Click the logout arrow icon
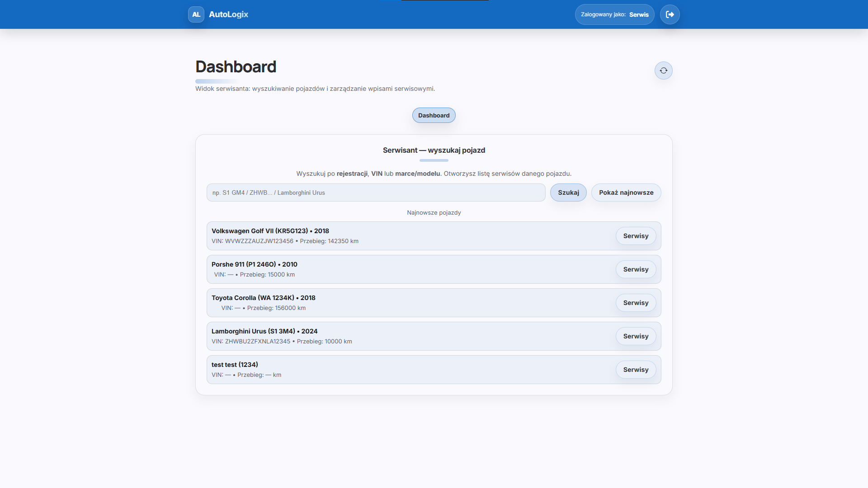 [x=670, y=14]
